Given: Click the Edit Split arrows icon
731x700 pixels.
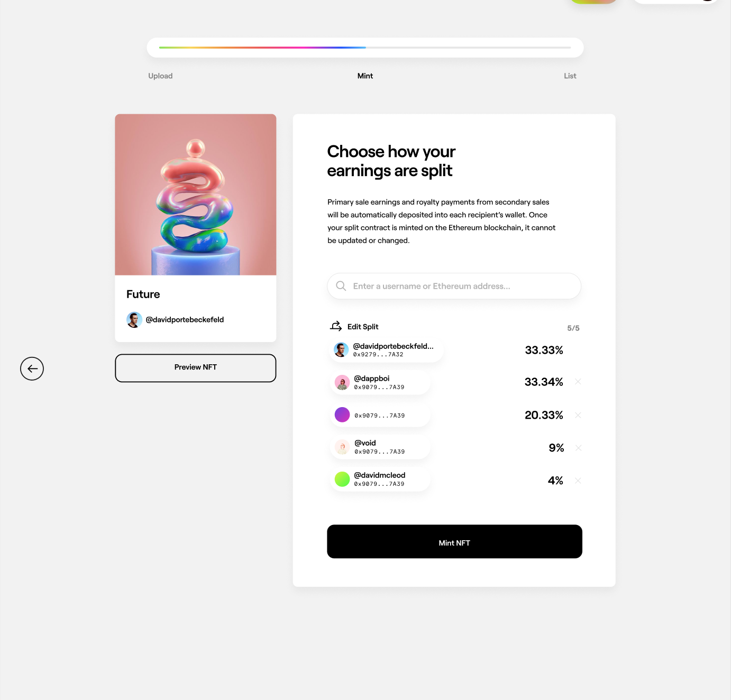Looking at the screenshot, I should pos(336,326).
